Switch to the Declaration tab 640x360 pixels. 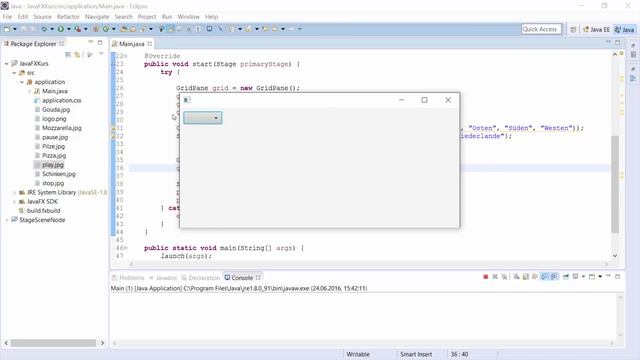pos(200,278)
